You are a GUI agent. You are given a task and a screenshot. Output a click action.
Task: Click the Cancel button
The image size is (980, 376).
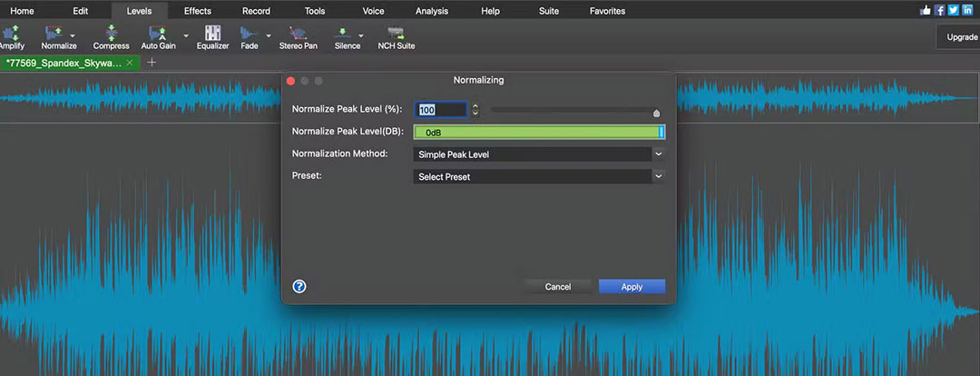(x=557, y=287)
